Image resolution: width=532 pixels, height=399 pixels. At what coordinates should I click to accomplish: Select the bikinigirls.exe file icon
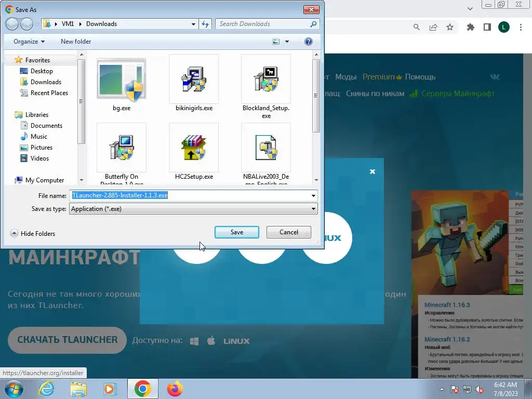coord(194,79)
